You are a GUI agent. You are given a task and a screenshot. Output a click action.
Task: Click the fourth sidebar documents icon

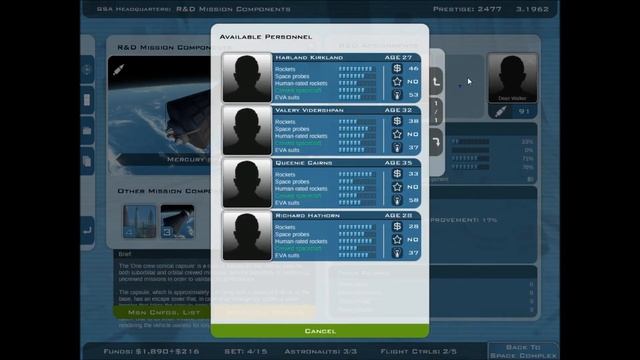[x=87, y=161]
